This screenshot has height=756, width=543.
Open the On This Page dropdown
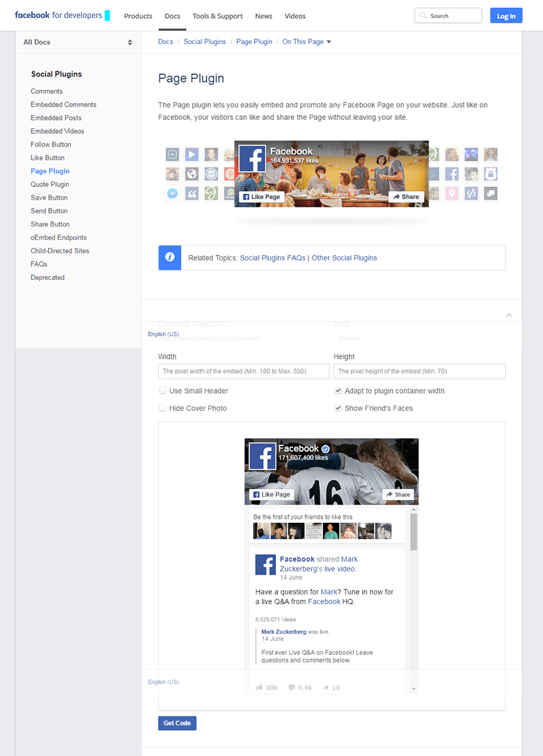(x=306, y=42)
